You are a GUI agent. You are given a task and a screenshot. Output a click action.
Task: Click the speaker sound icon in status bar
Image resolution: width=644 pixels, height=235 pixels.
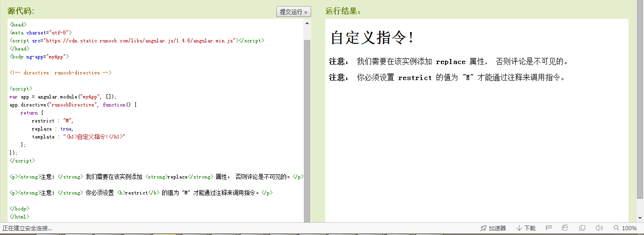[x=599, y=228]
